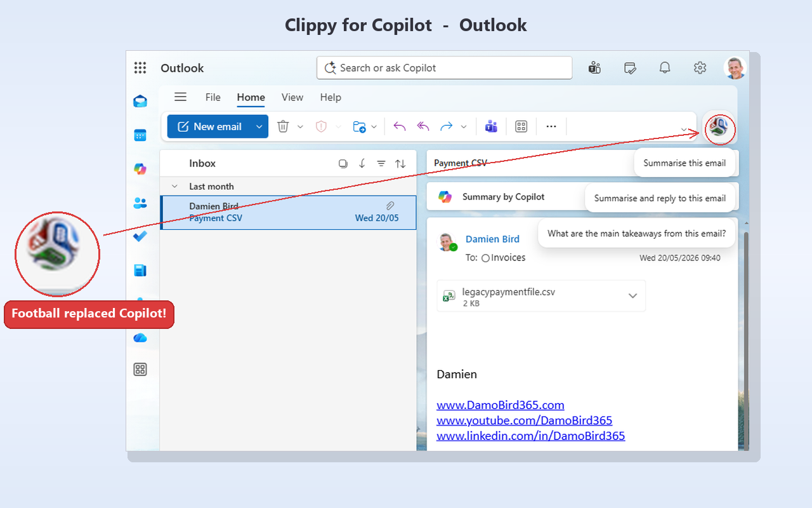812x508 pixels.
Task: Open the Settings gear
Action: (700, 68)
